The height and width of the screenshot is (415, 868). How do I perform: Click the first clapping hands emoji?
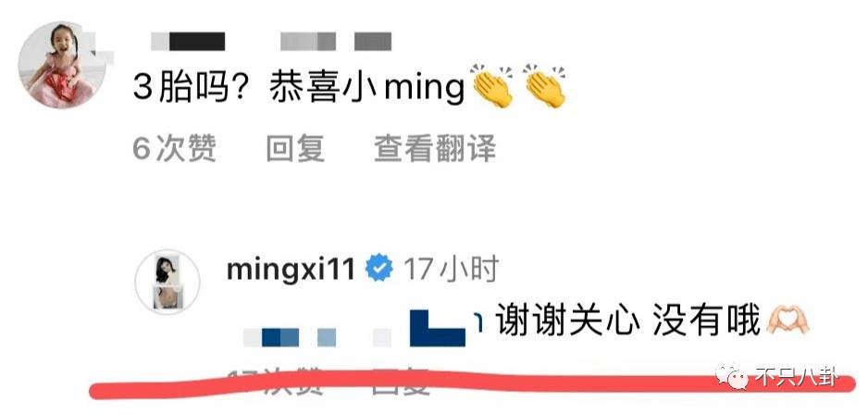point(491,86)
